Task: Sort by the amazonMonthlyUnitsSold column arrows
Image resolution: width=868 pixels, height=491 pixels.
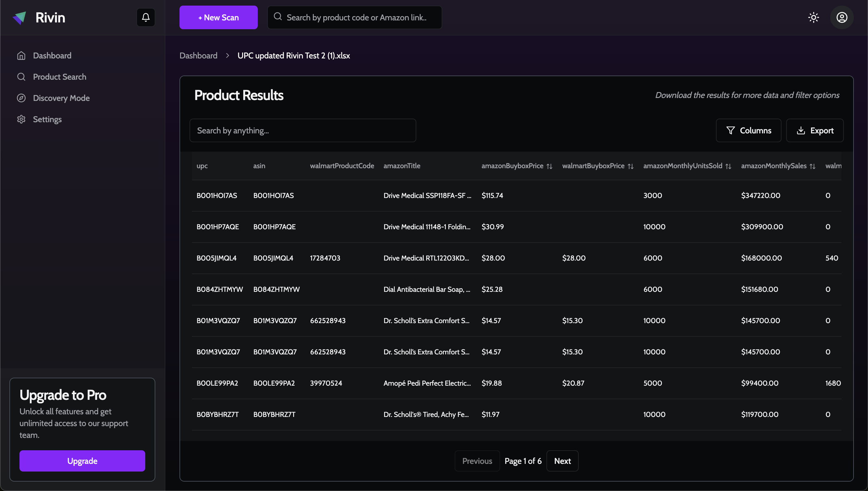Action: 728,166
